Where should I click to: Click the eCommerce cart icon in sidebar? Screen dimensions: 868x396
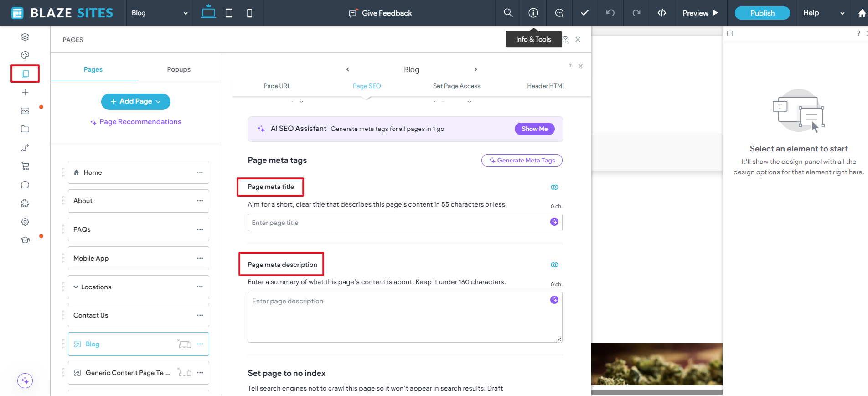(25, 166)
